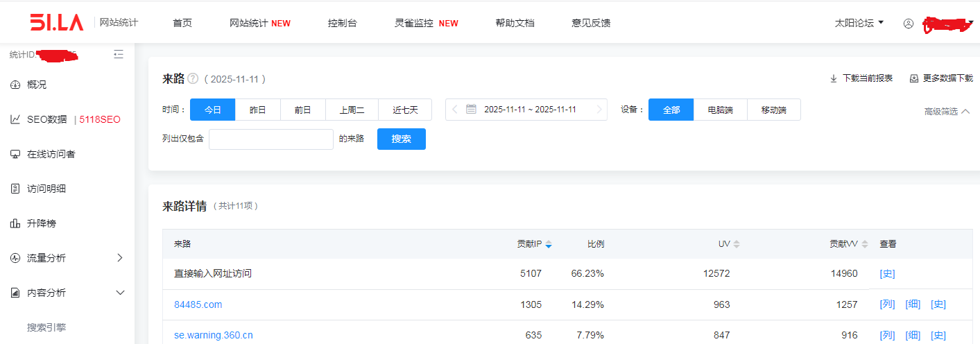Open 在线访问者 in the sidebar
The height and width of the screenshot is (344, 980).
point(51,154)
